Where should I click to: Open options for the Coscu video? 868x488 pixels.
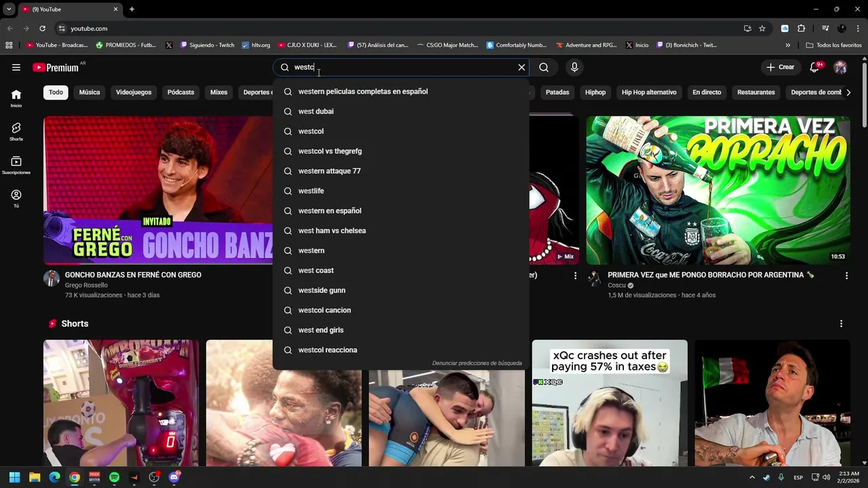tap(846, 275)
